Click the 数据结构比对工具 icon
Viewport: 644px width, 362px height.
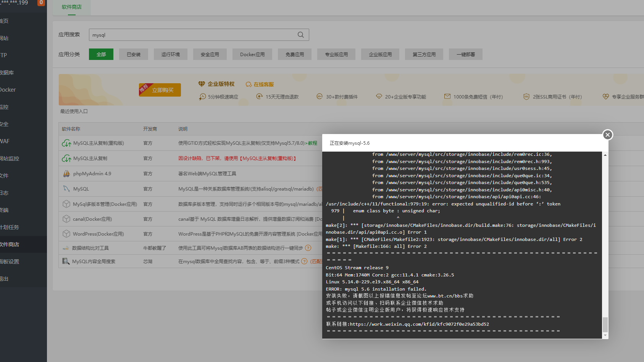[66, 248]
